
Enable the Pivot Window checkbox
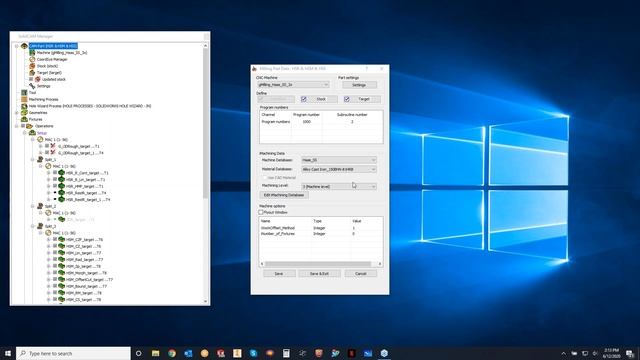coord(261,212)
